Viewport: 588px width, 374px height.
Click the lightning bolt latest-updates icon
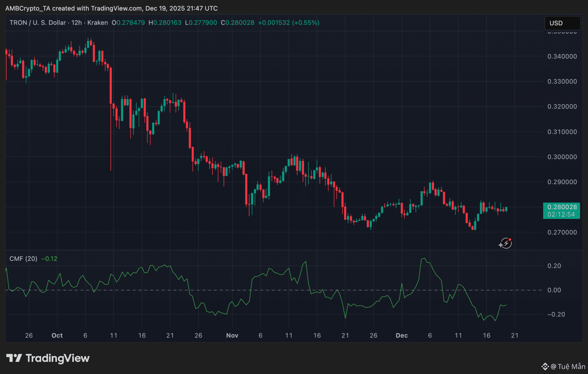[x=506, y=243]
